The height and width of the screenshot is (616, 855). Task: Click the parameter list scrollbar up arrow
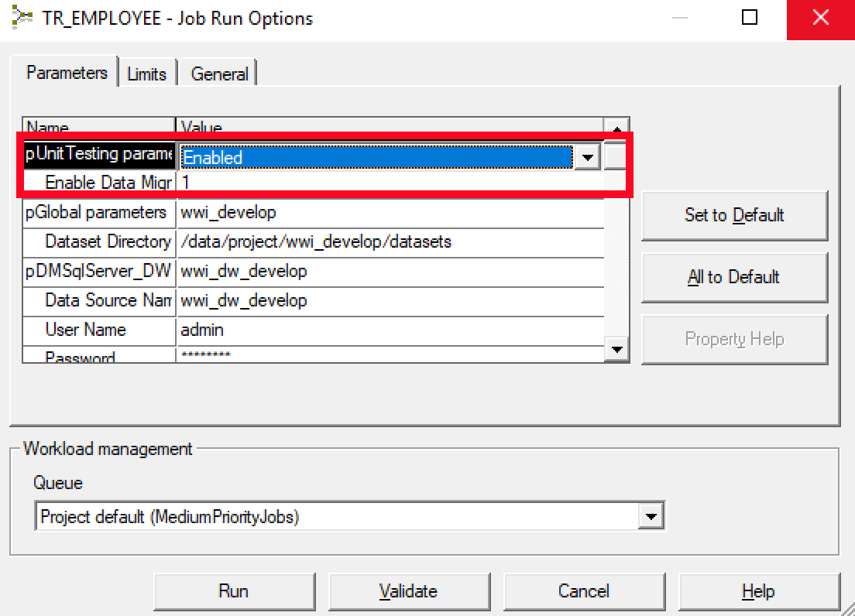(x=617, y=130)
